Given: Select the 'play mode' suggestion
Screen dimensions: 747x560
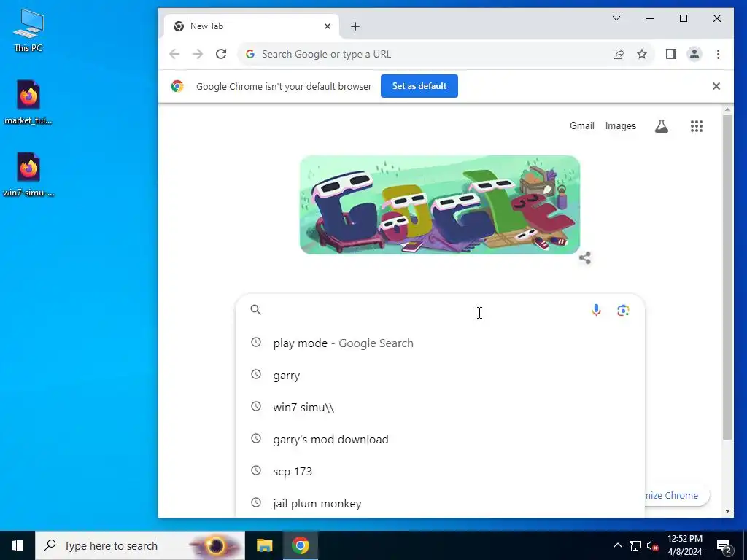Looking at the screenshot, I should pyautogui.click(x=440, y=343).
